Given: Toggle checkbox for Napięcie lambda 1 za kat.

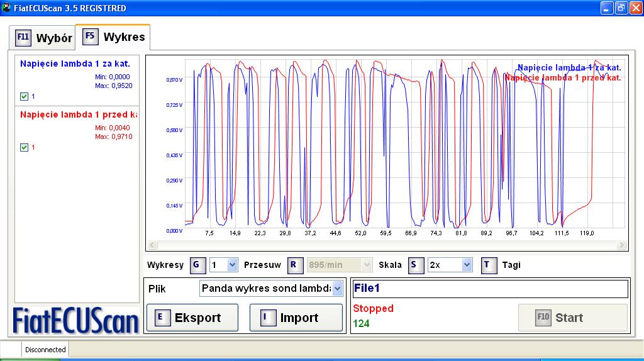Looking at the screenshot, I should coord(25,96).
